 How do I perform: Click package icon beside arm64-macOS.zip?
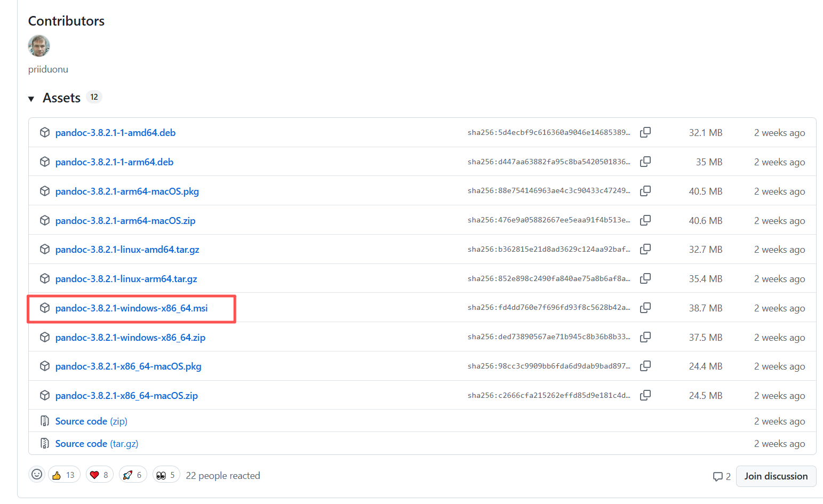(x=45, y=220)
